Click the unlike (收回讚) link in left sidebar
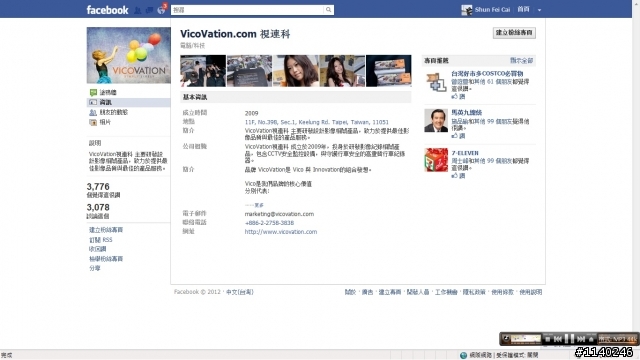The image size is (640, 360). click(x=98, y=249)
